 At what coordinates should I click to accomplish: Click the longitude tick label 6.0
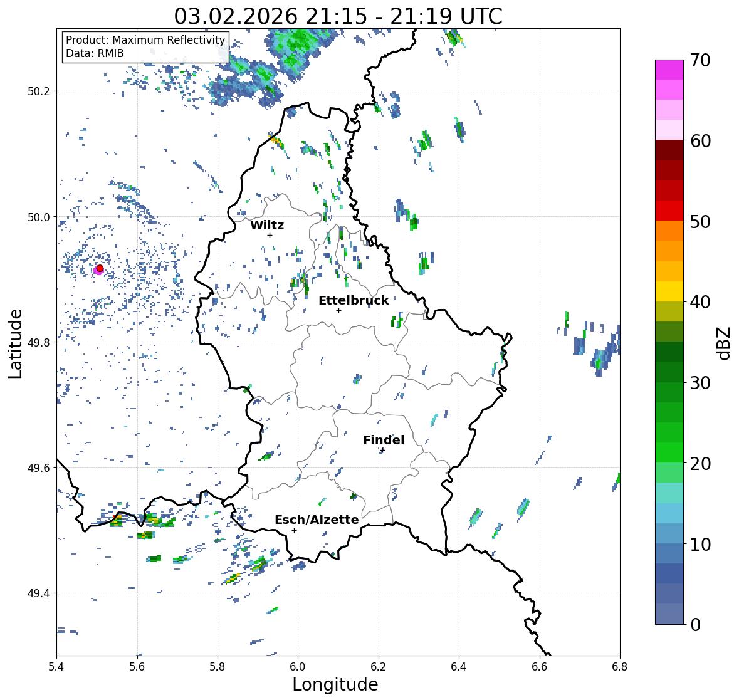point(298,667)
